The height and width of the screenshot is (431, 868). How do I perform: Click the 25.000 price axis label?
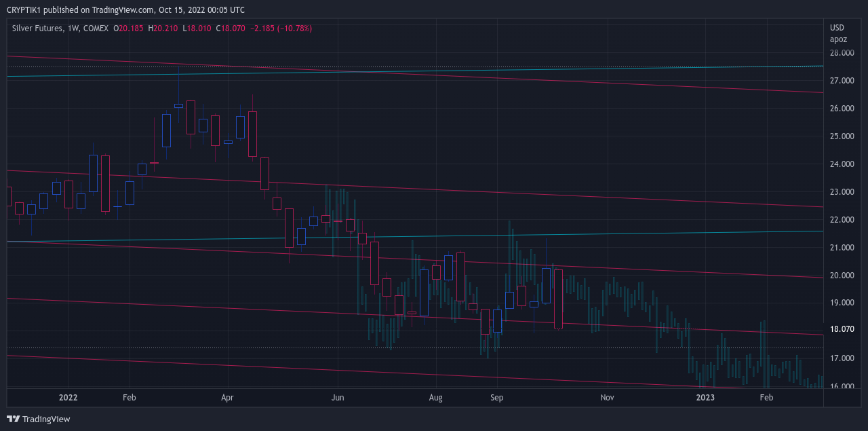[x=842, y=136]
